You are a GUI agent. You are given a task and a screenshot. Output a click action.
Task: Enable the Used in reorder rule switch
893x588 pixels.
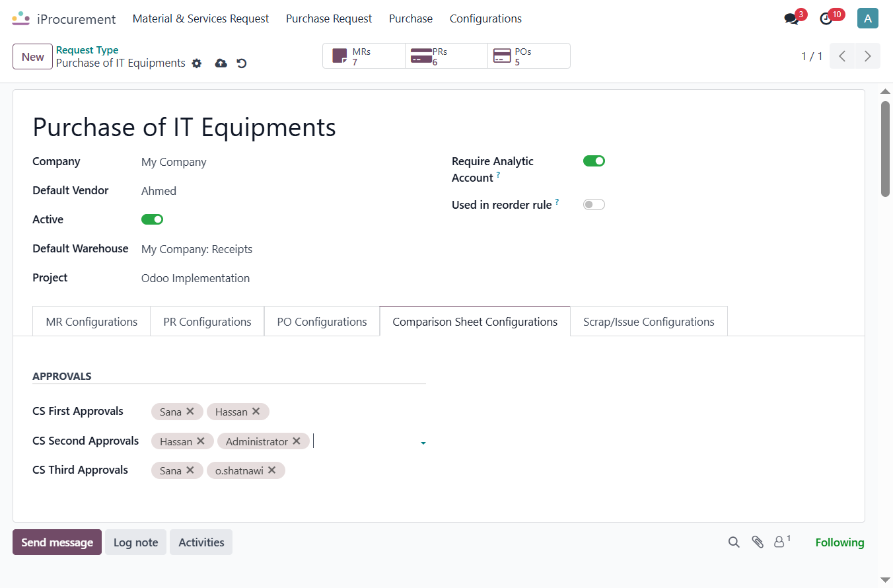(x=594, y=204)
